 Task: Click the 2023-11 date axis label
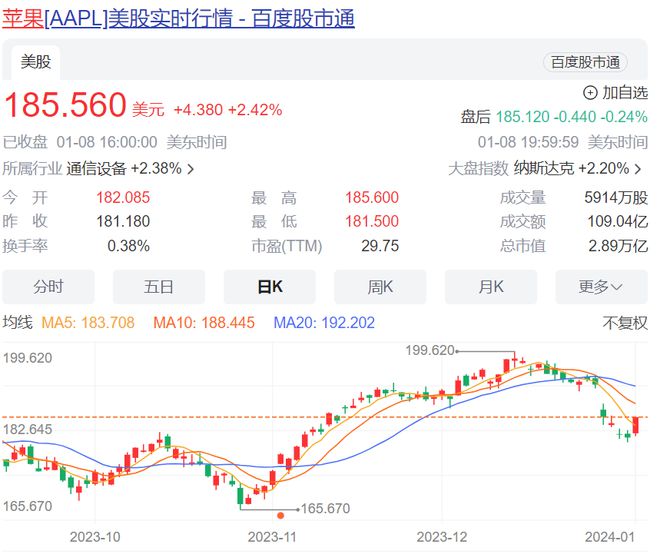click(x=272, y=537)
